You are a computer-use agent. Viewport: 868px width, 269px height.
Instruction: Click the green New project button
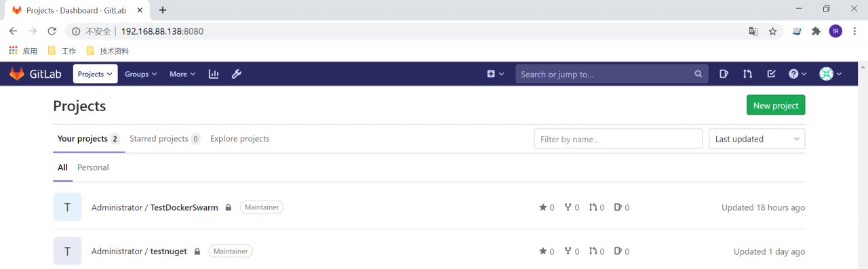pos(776,105)
